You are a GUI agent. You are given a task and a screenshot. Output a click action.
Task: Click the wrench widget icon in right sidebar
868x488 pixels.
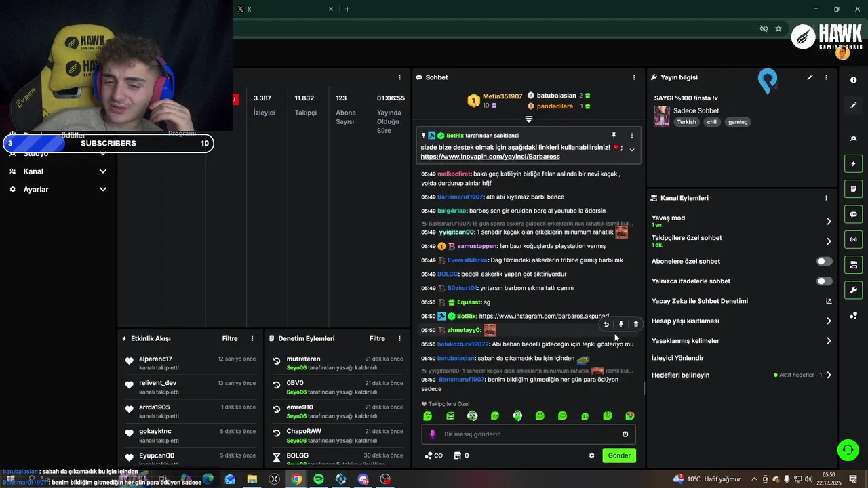click(x=853, y=290)
